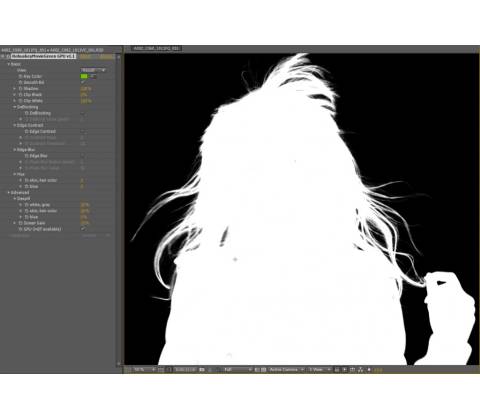Click the stopwatch next to Key Color
This screenshot has width=480, height=420.
[20, 76]
